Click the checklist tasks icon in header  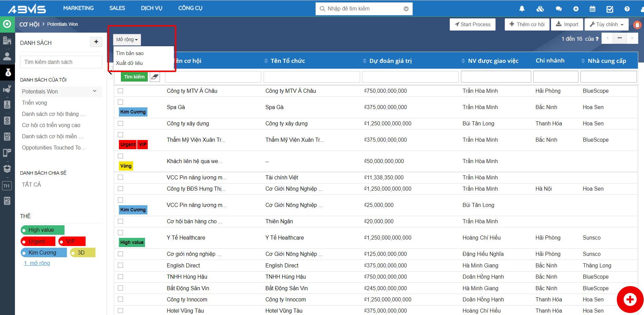(610, 9)
